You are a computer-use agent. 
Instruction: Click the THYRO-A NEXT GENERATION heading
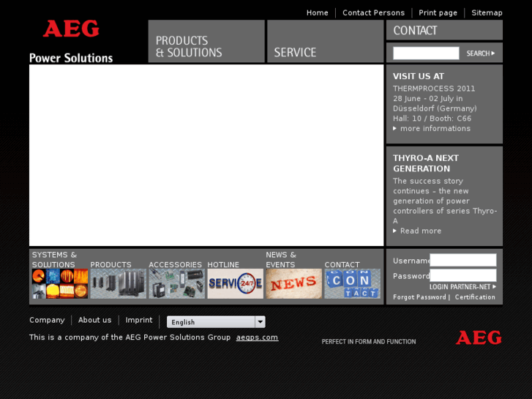click(x=426, y=163)
